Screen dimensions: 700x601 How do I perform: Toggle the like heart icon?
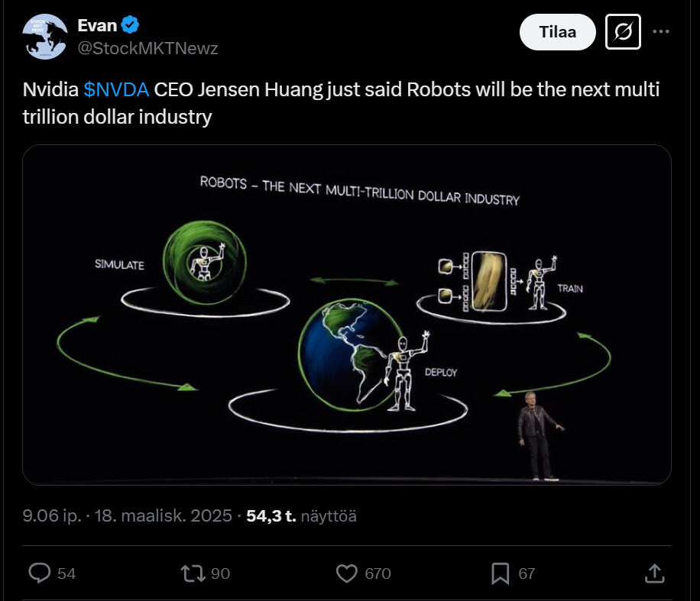click(347, 573)
